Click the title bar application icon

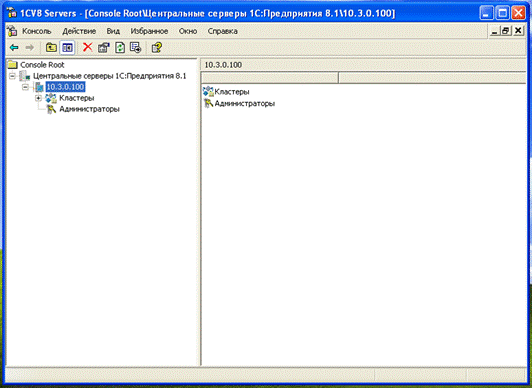click(x=12, y=13)
